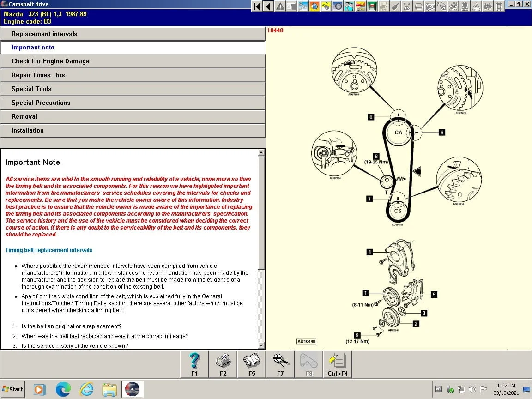The image size is (532, 399).
Task: Click the VM icon in the system tray
Action: point(439,389)
